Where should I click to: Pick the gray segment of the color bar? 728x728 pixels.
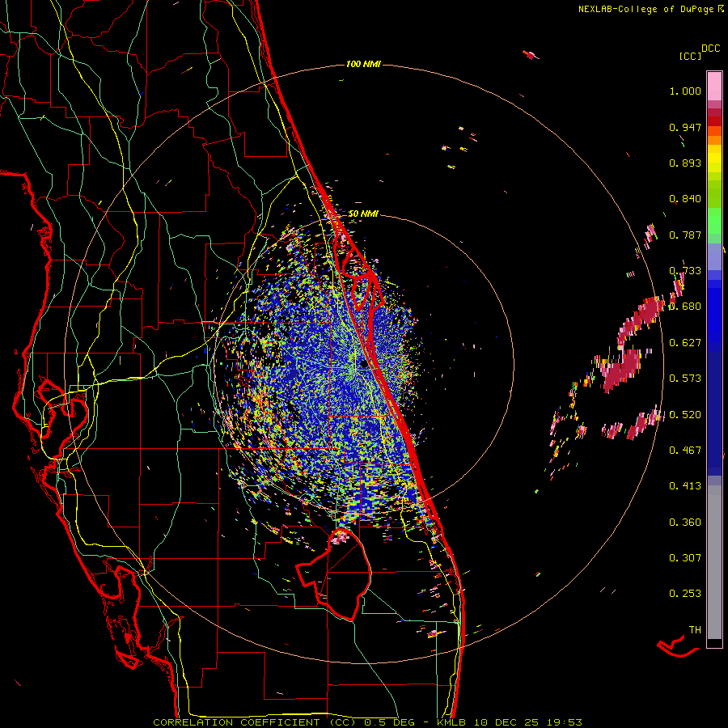click(x=714, y=562)
